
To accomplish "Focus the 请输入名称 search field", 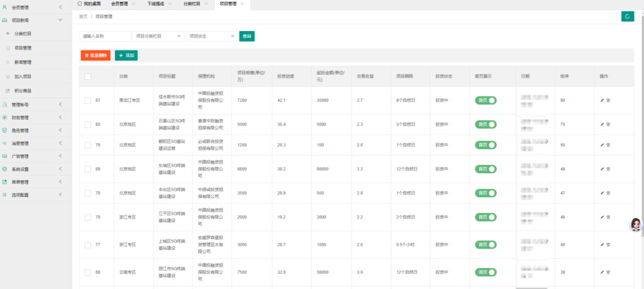I will 105,36.
